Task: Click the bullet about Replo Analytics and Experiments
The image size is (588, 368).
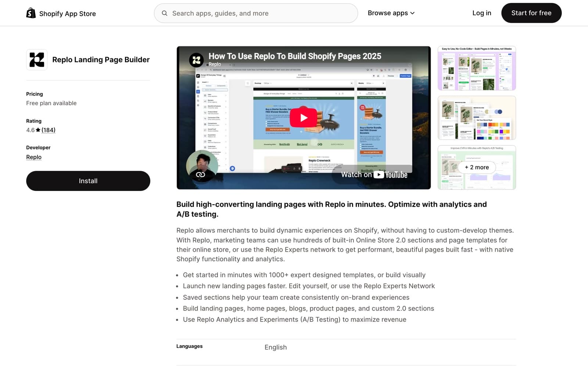Action: pyautogui.click(x=295, y=319)
